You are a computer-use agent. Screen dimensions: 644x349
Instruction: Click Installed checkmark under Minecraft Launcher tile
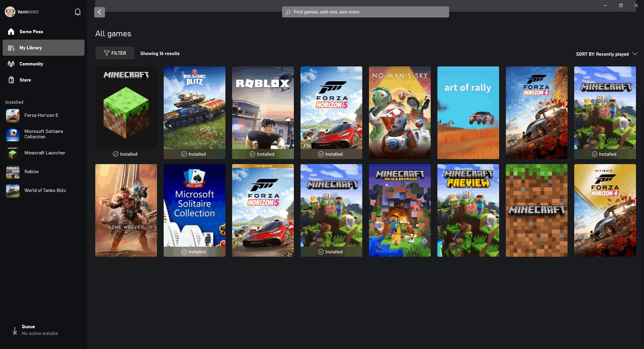[x=116, y=154]
